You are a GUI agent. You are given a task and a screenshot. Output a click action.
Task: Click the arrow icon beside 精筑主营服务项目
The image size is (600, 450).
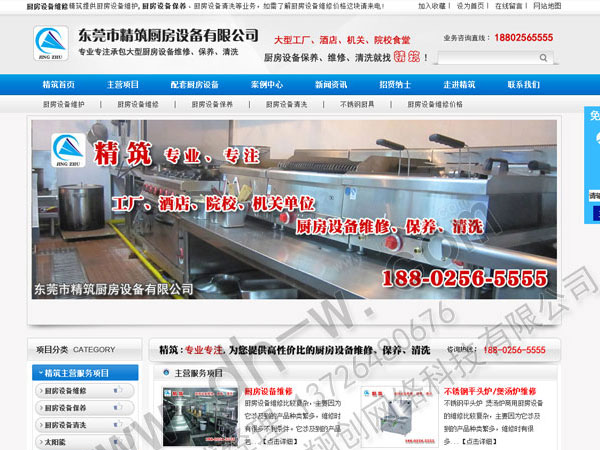pyautogui.click(x=37, y=372)
